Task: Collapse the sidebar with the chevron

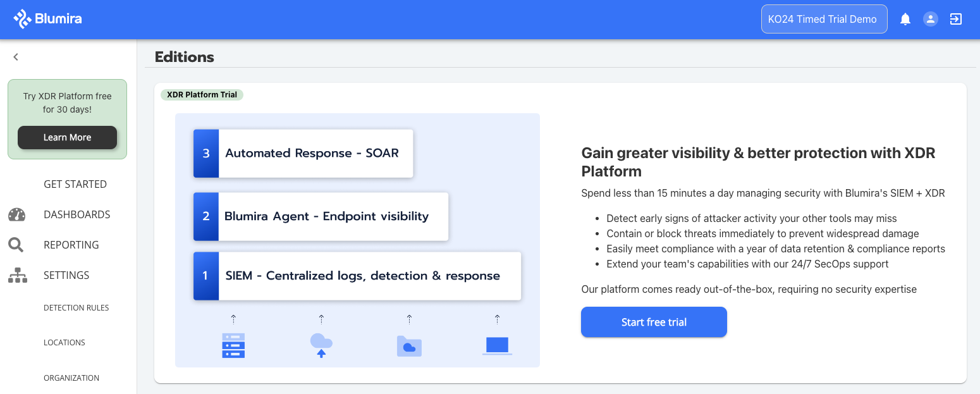Action: tap(16, 57)
